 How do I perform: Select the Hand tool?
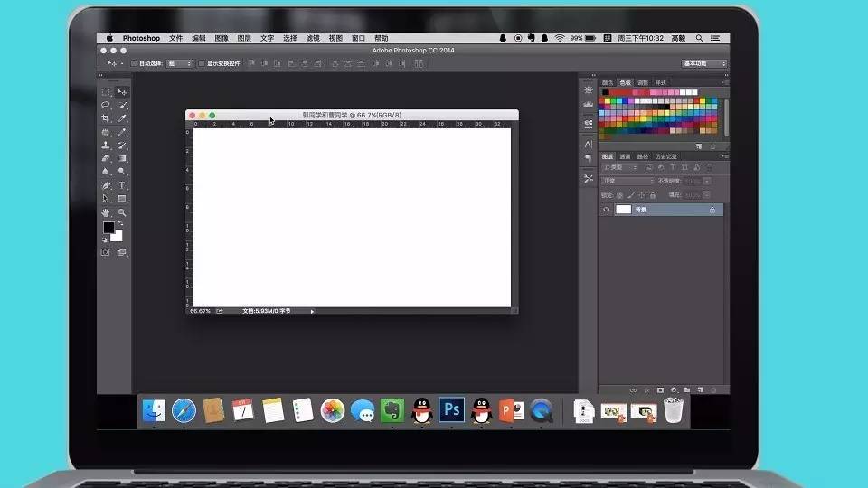106,212
